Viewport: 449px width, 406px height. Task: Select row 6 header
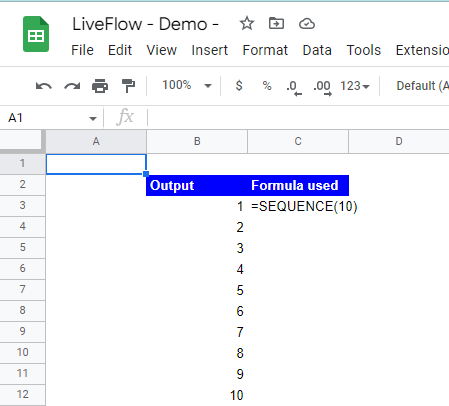[22, 268]
